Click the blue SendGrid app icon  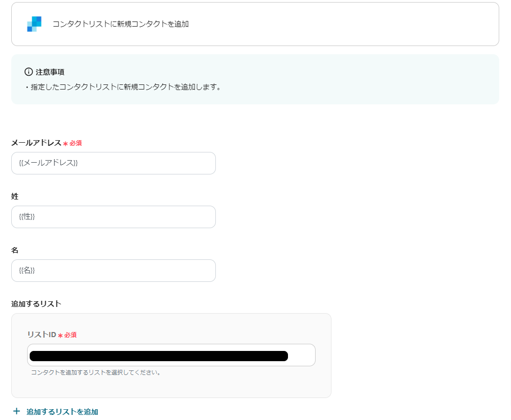coord(34,24)
